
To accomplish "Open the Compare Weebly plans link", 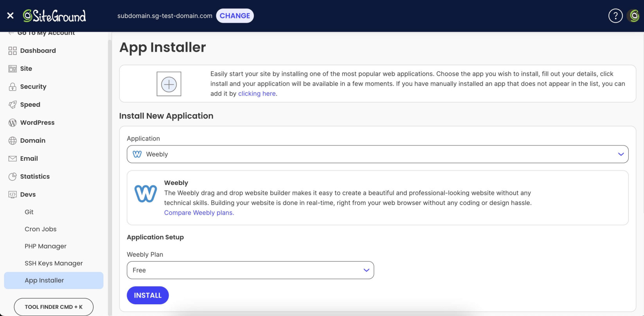I will 199,213.
